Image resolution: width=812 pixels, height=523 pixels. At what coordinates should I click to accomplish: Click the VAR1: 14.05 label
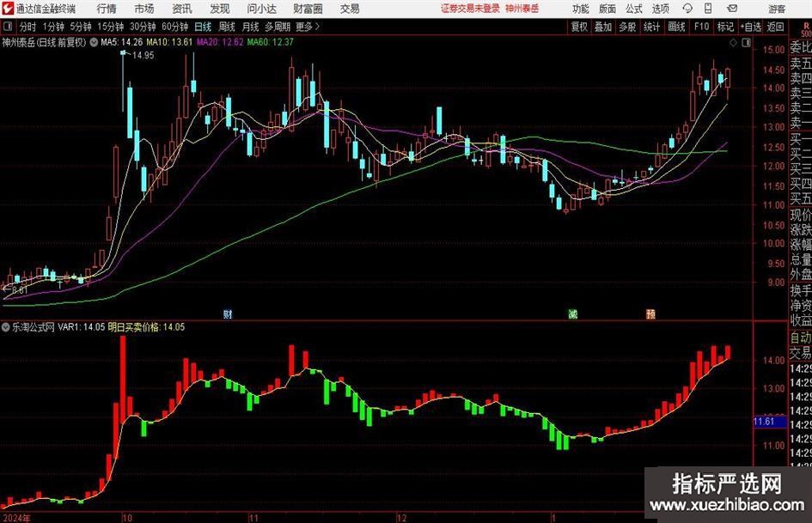coord(82,327)
